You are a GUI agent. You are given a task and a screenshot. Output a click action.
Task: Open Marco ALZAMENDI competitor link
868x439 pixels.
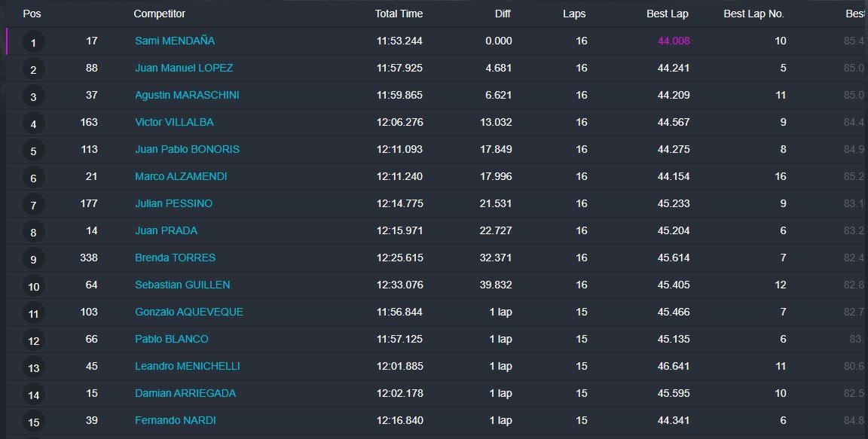(181, 176)
